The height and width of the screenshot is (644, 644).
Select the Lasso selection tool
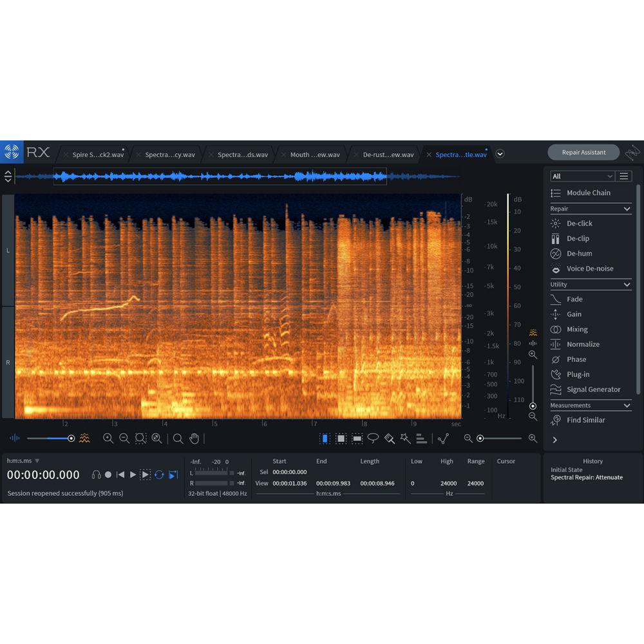[x=373, y=439]
